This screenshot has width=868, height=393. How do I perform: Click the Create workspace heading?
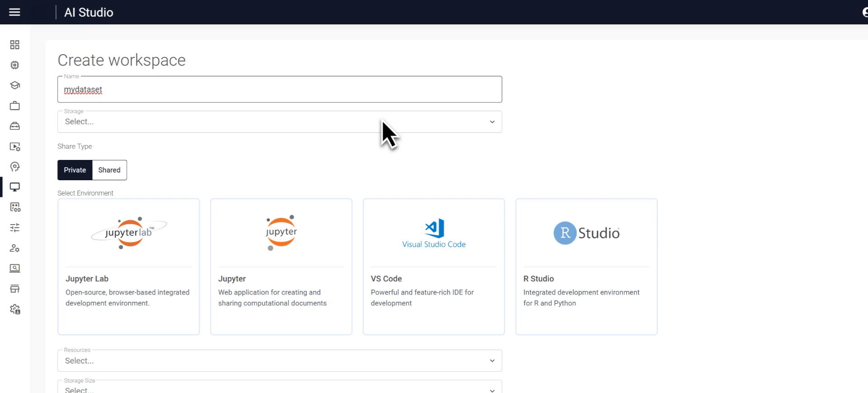(x=122, y=60)
